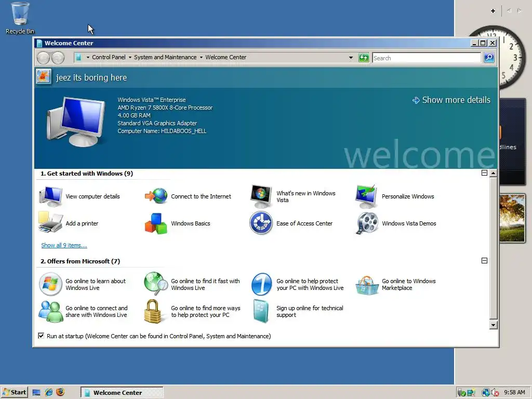
Task: Expand the root location breadcrumb arrow
Action: coord(88,57)
